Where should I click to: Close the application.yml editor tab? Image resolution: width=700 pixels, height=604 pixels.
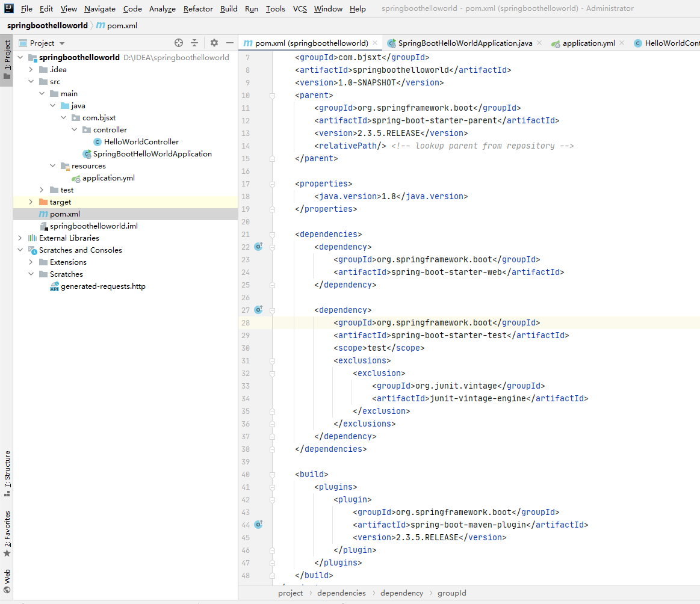click(622, 43)
